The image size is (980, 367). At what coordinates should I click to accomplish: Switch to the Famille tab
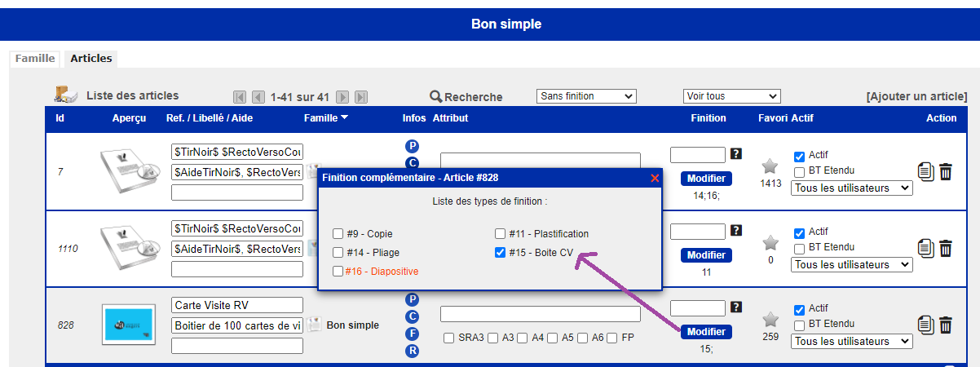[x=35, y=59]
